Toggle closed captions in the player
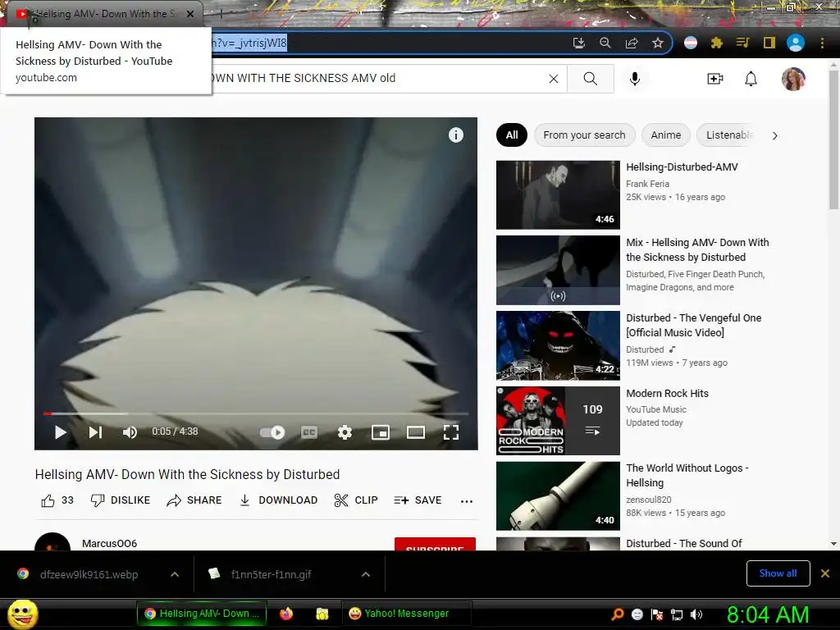 tap(309, 432)
